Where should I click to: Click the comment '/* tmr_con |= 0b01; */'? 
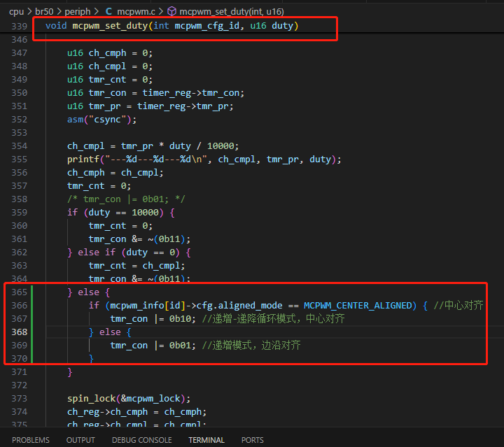pyautogui.click(x=126, y=199)
